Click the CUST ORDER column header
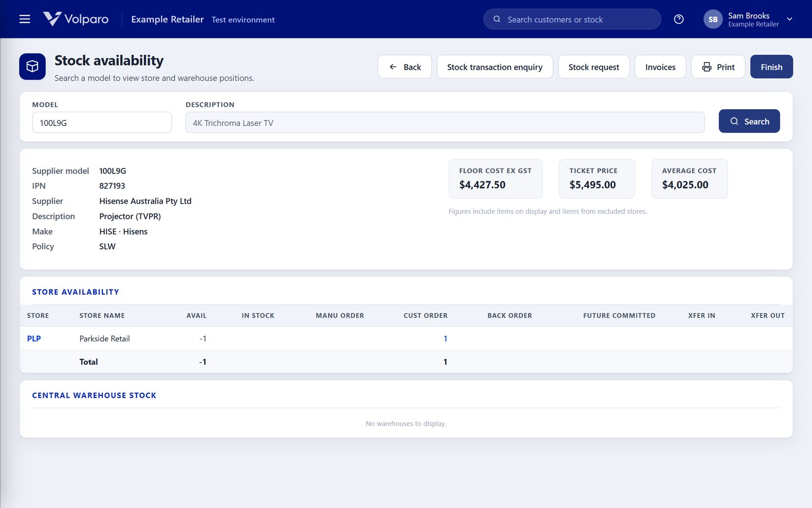 click(426, 315)
